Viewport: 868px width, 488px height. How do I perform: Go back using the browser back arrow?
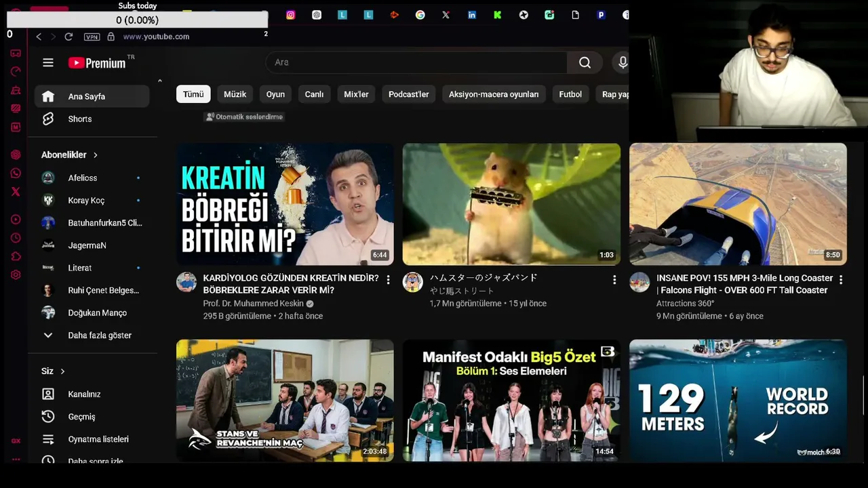39,37
